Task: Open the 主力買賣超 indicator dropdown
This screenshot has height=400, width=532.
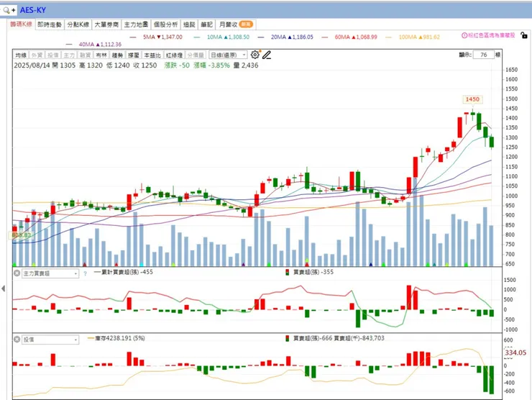Action: coord(50,273)
